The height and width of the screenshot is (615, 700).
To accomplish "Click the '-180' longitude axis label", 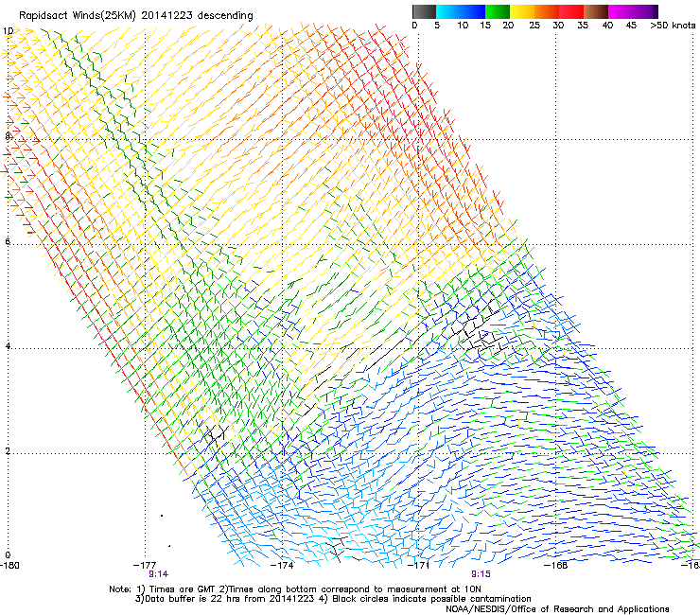I will click(9, 566).
